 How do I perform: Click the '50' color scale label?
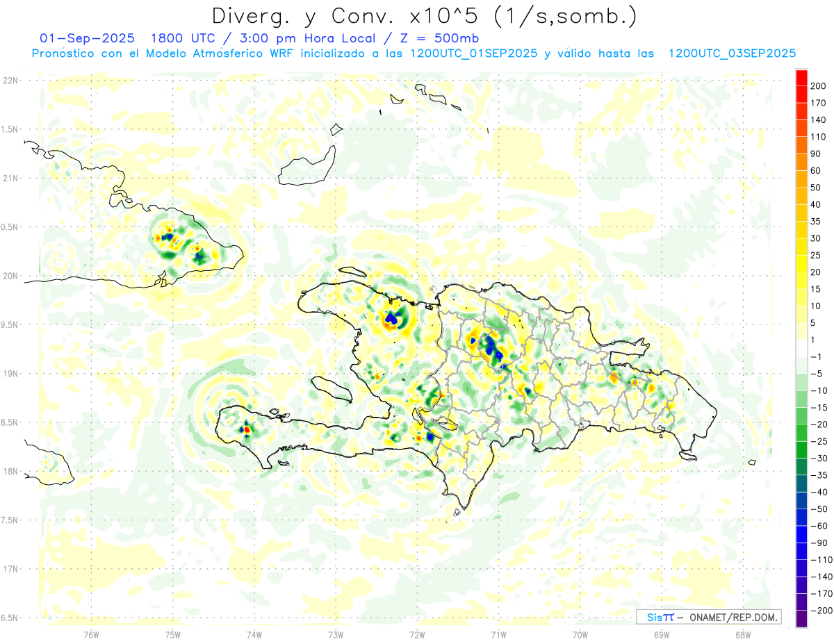[x=815, y=188]
